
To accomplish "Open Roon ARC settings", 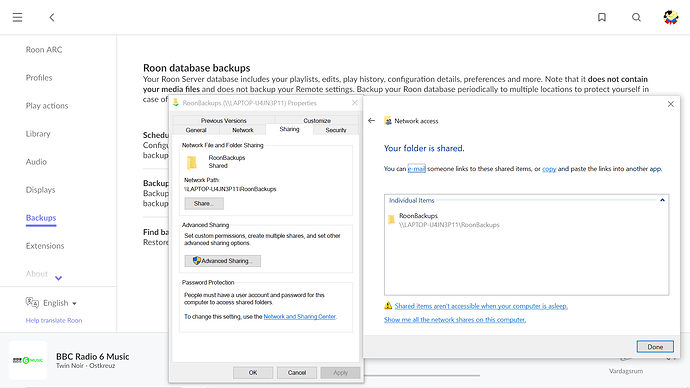I will (x=44, y=50).
